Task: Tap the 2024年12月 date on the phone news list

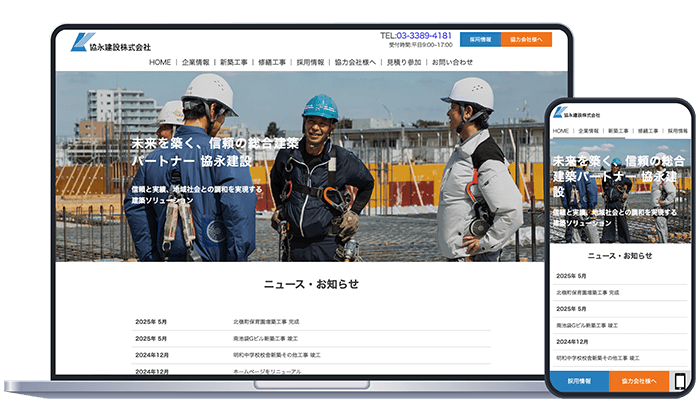Action: (572, 342)
